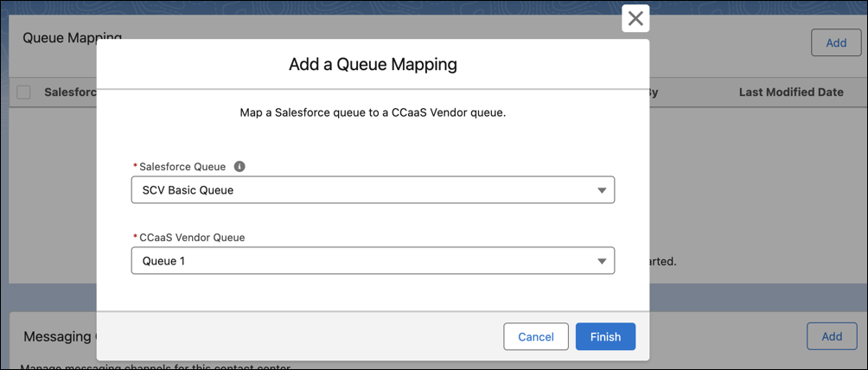
Task: Cancel the queue mapping dialog
Action: tap(536, 337)
